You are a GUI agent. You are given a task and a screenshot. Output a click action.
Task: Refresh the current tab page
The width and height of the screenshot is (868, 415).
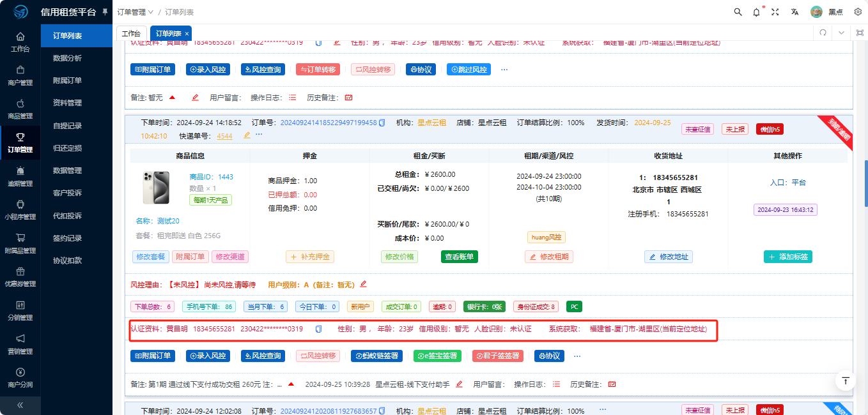823,33
